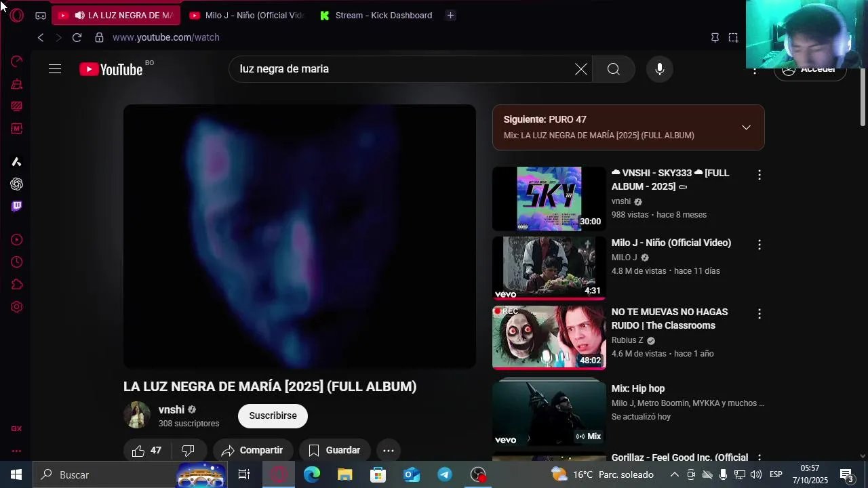
Task: Click the snapshot icon in address bar
Action: point(733,37)
